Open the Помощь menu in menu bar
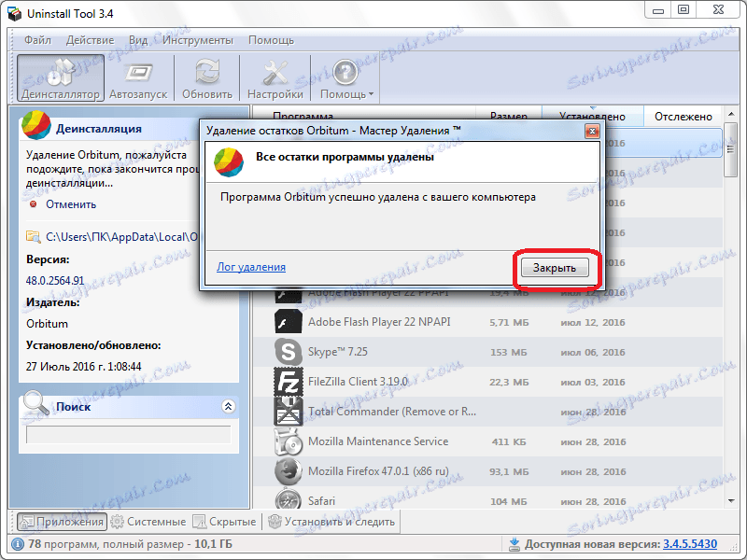Viewport: 747px width, 560px height. [271, 40]
